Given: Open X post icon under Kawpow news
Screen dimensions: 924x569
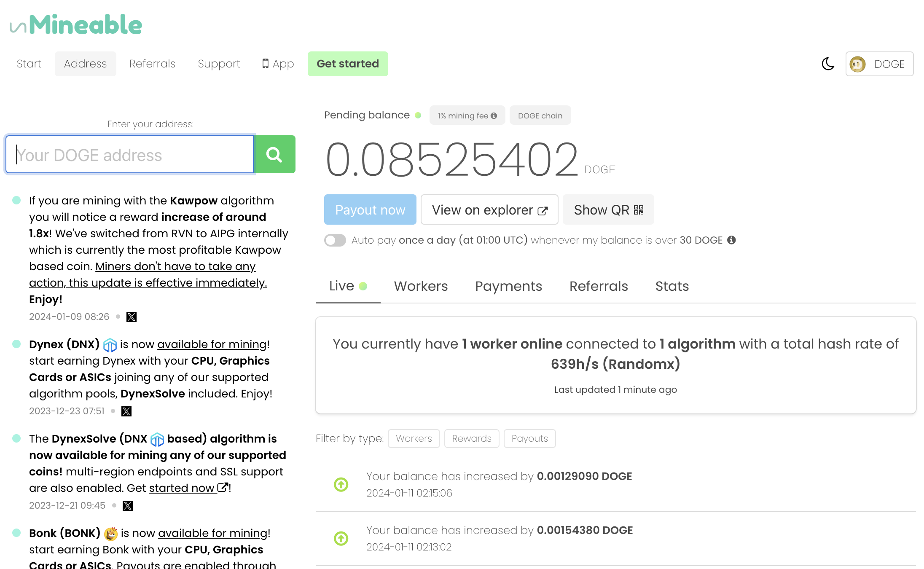Looking at the screenshot, I should coord(132,317).
